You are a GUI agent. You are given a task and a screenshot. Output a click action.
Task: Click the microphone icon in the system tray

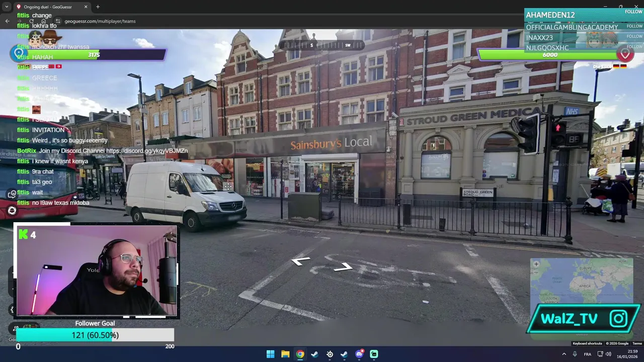click(x=575, y=354)
